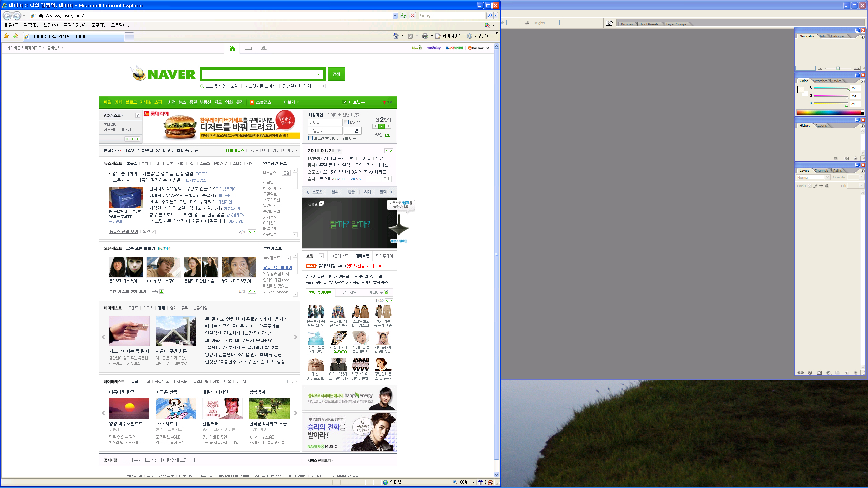868x488 pixels.
Task: Check the 로그인 후 네이버me로 이동 checkbox
Action: 310,138
